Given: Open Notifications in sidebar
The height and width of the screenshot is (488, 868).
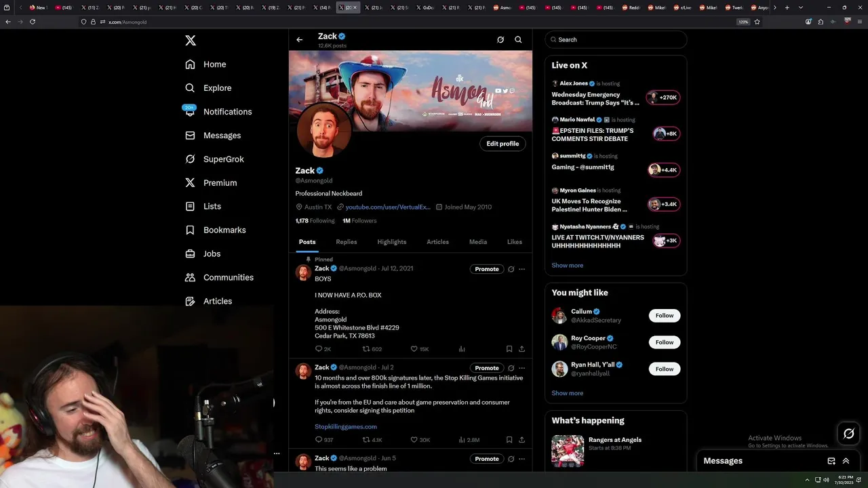Looking at the screenshot, I should pyautogui.click(x=218, y=112).
